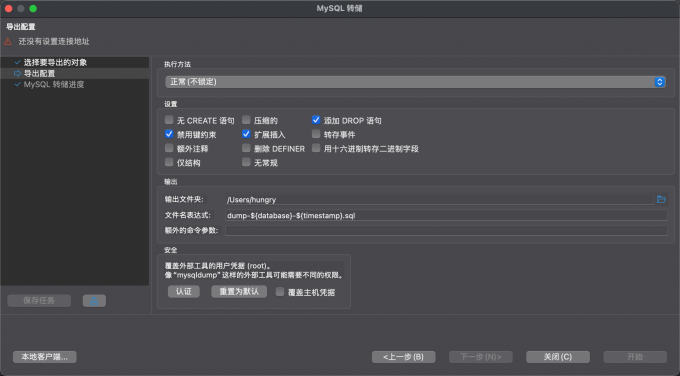Viewport: 680px width, 376px height.
Task: Click checkmark icon next to MySQL 转储进度
Action: click(18, 84)
